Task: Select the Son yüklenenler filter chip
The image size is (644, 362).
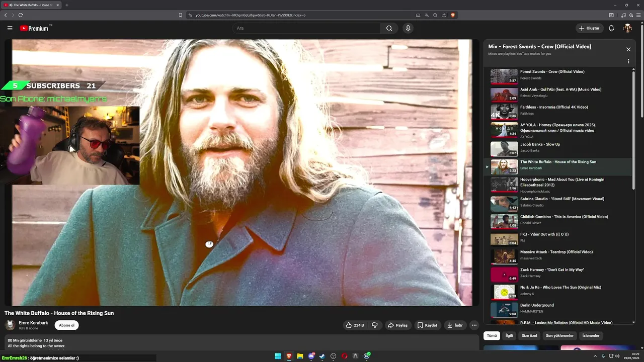Action: click(559, 335)
